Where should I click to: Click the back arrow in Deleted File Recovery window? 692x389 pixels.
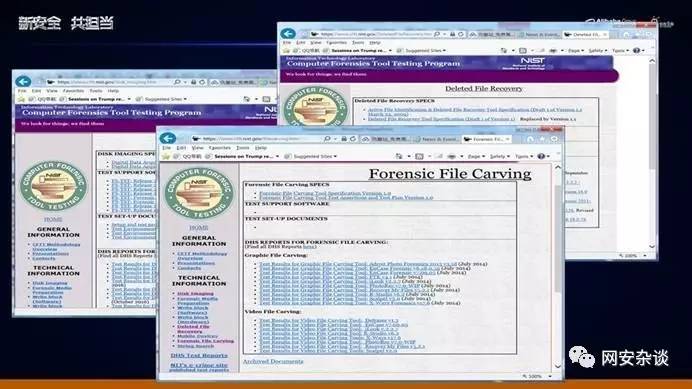288,34
